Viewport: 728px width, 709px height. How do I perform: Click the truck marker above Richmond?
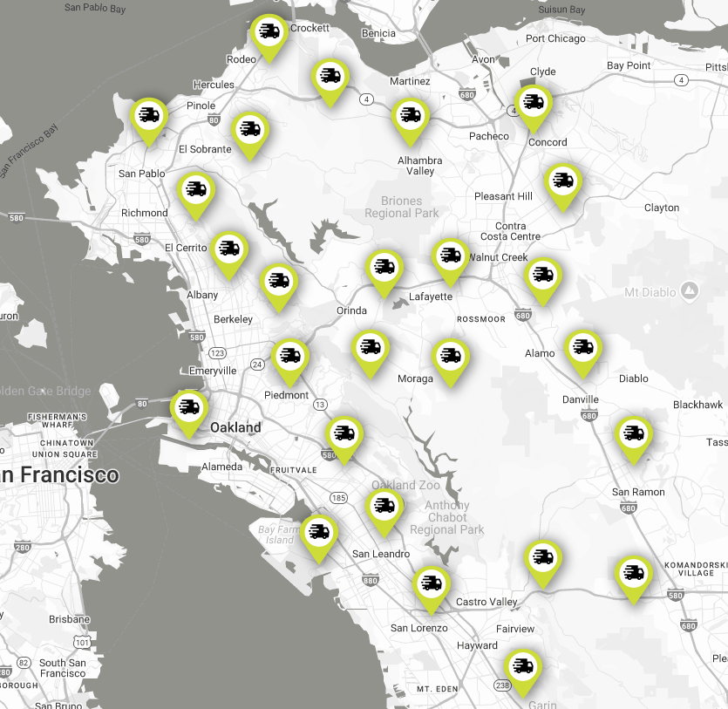pos(196,191)
